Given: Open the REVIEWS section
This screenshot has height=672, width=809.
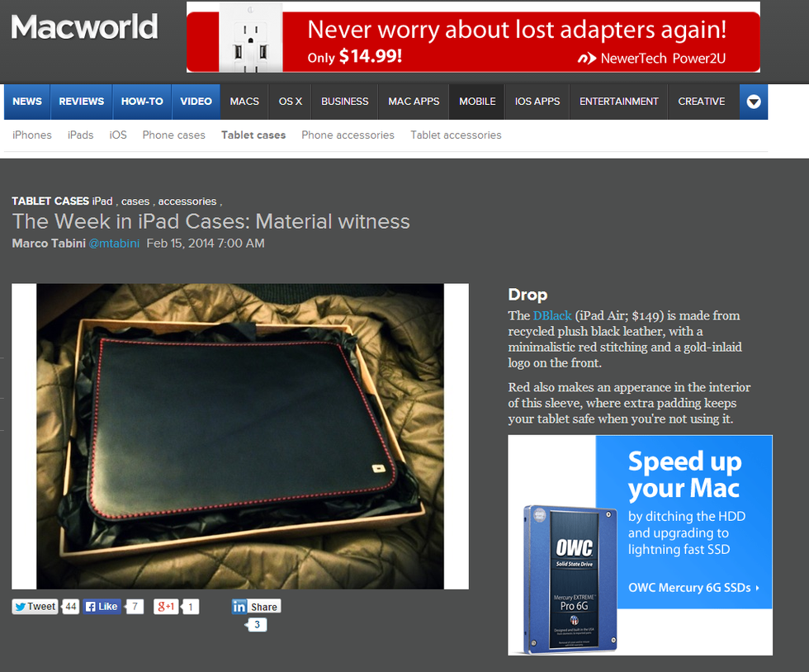Looking at the screenshot, I should coord(82,102).
